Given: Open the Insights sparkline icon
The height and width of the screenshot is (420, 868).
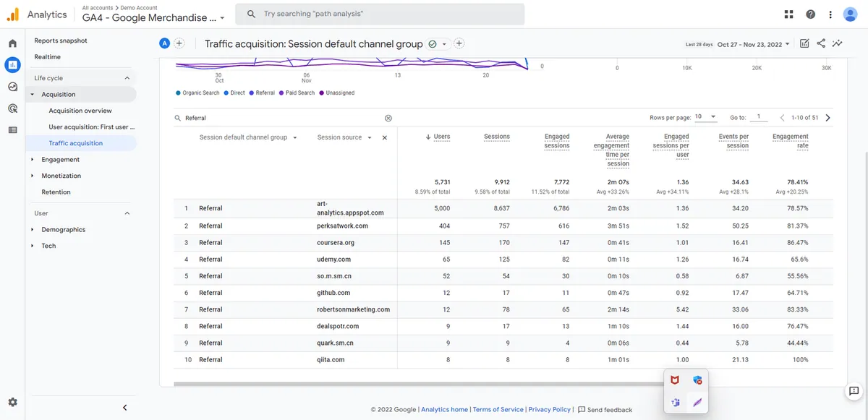Looking at the screenshot, I should point(838,43).
